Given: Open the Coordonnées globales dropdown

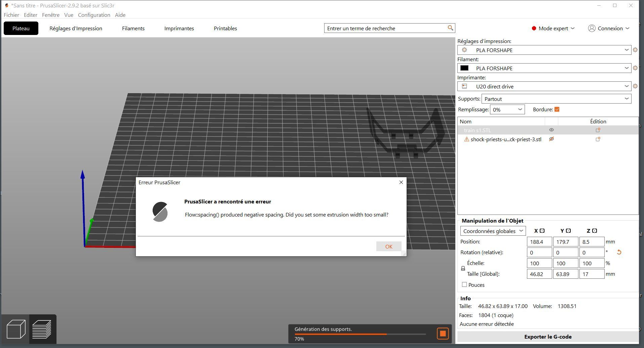Looking at the screenshot, I should pyautogui.click(x=493, y=231).
